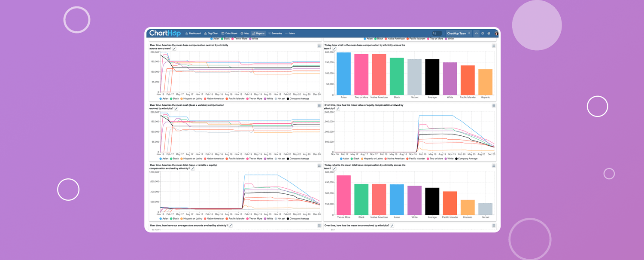Viewport: 644px width, 260px height.
Task: Click pencil icon beside average raise amounts question
Action: tap(231, 226)
